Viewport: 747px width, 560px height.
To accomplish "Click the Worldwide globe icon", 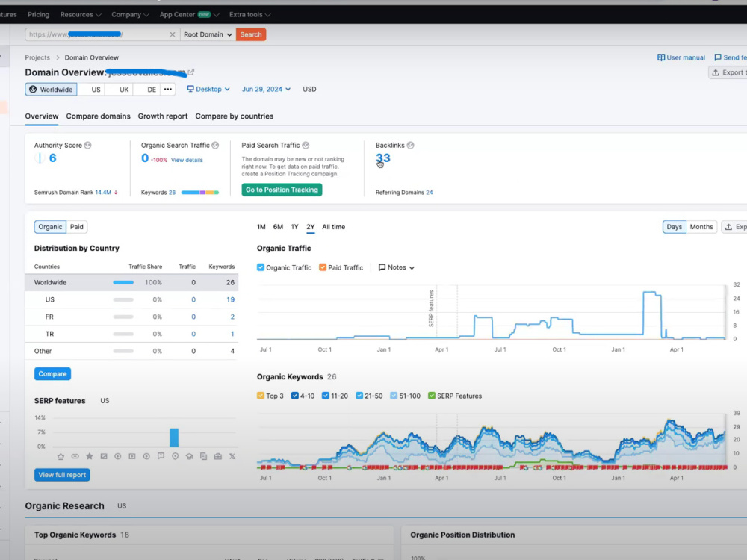I will [33, 89].
